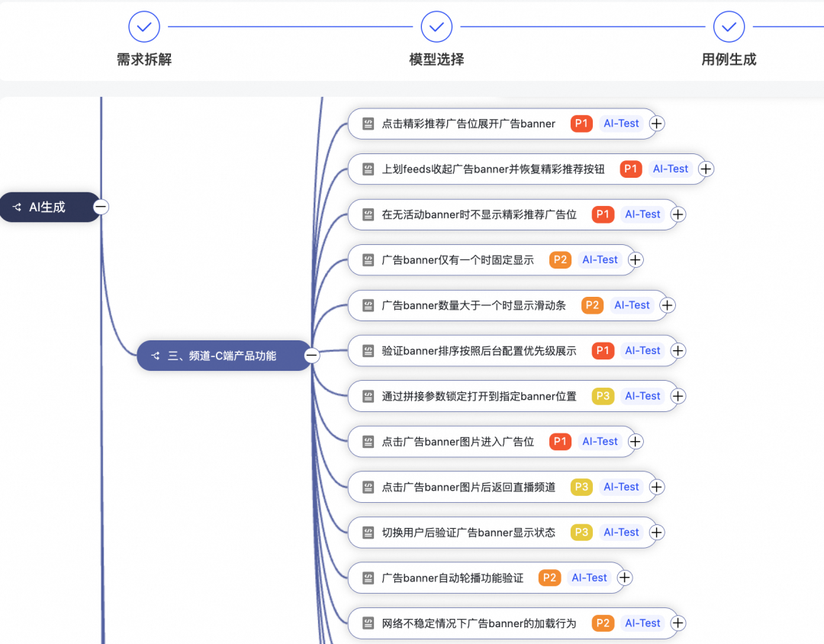Click the checkmark circle above 需求拆解
824x644 pixels.
click(143, 26)
